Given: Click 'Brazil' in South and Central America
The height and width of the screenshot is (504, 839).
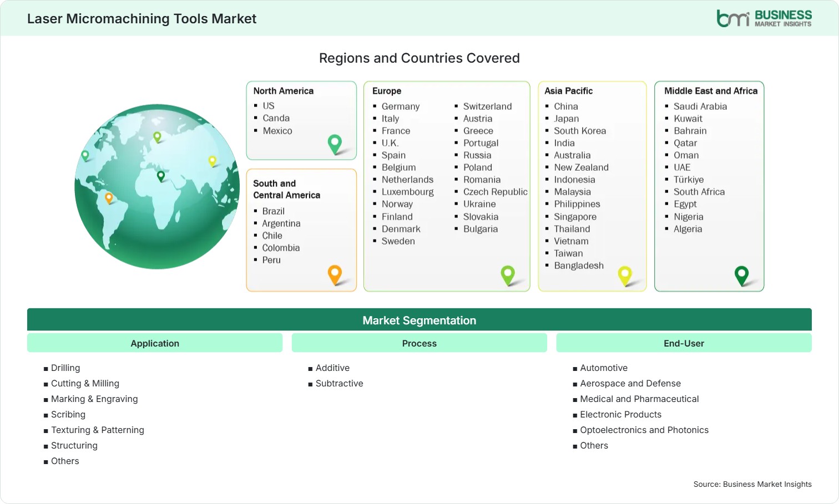Looking at the screenshot, I should pyautogui.click(x=273, y=211).
